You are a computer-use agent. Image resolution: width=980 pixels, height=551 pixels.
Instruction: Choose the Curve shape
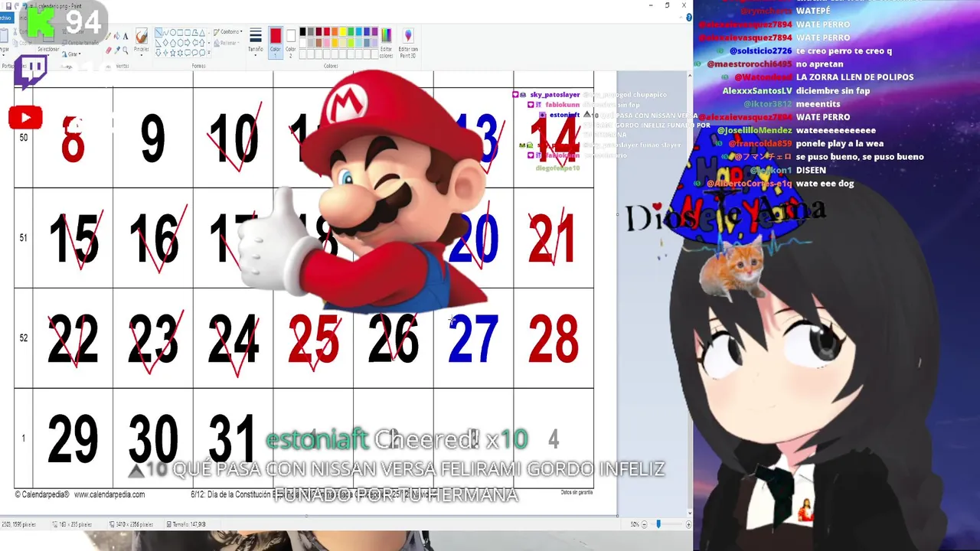165,32
